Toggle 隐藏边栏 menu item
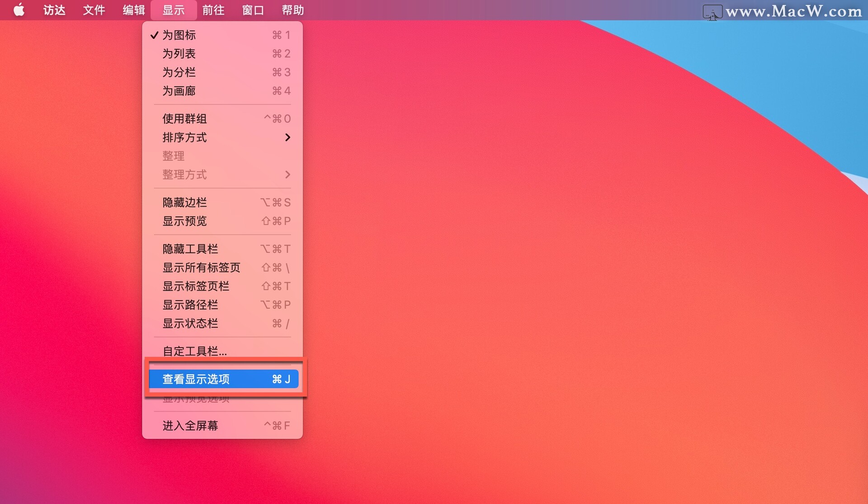868x504 pixels. point(184,203)
